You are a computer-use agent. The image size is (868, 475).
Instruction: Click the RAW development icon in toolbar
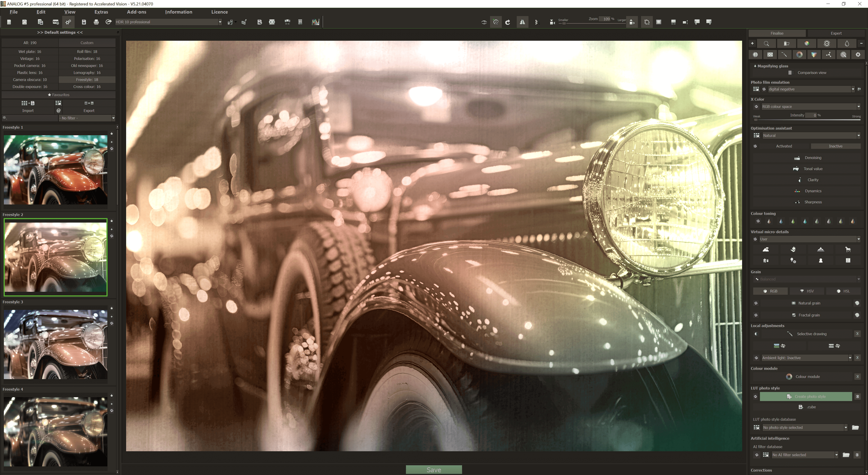coord(56,22)
